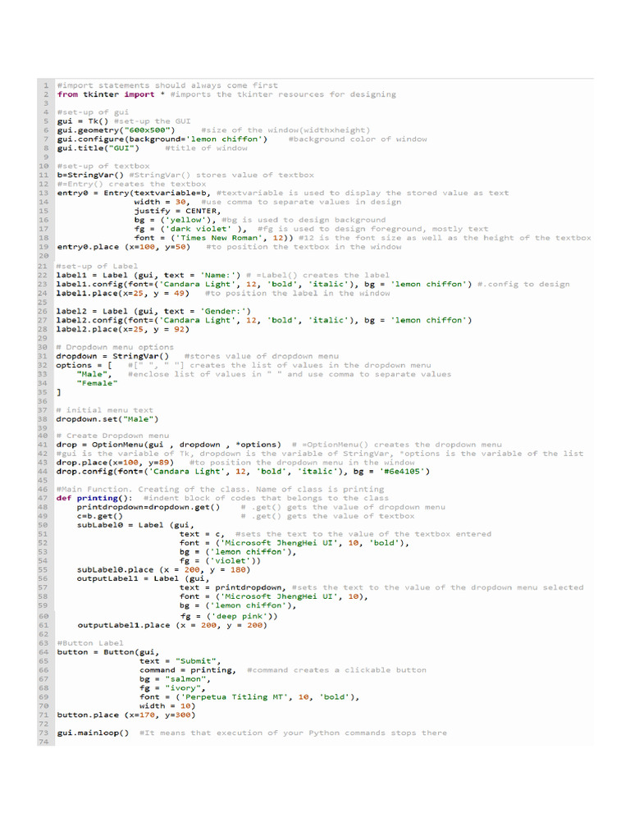Click the label1 'Name:' definition line
630x840 pixels.
coord(148,276)
